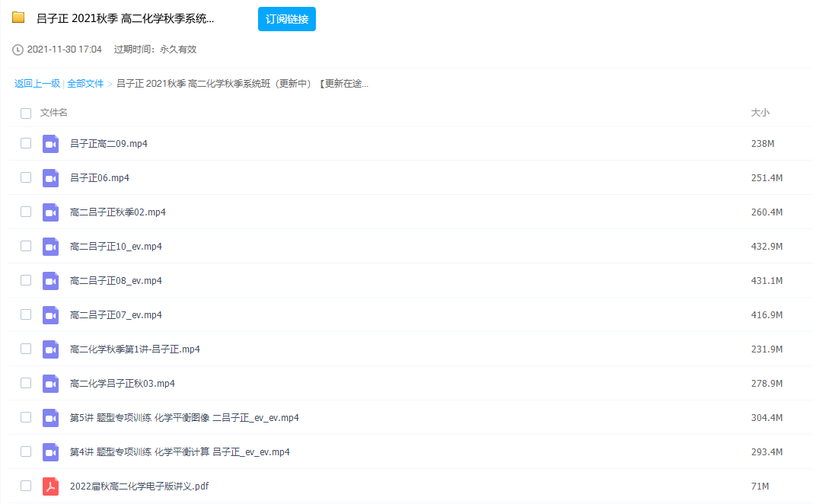Click the video icon for 第5讲 化学平衡图像 video

pos(50,417)
